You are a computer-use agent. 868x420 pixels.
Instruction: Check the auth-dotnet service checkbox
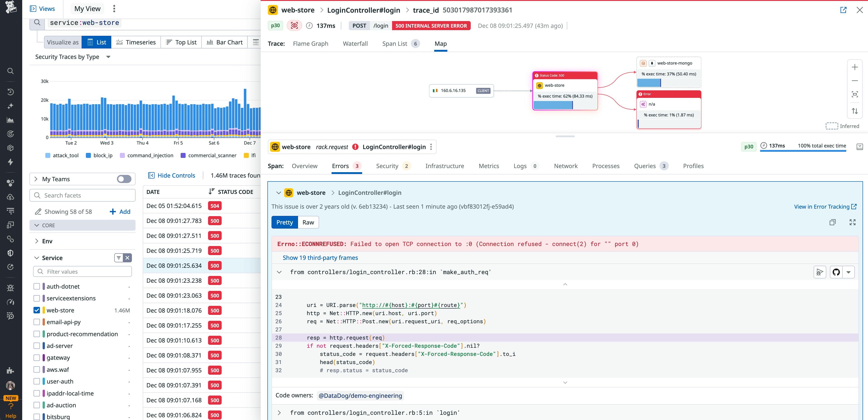click(37, 286)
